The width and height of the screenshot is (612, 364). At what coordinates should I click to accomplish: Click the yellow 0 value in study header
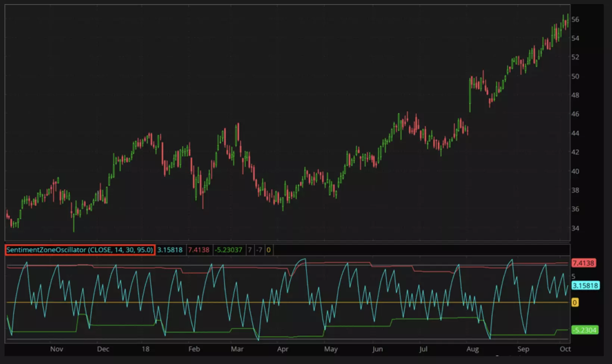pos(268,250)
